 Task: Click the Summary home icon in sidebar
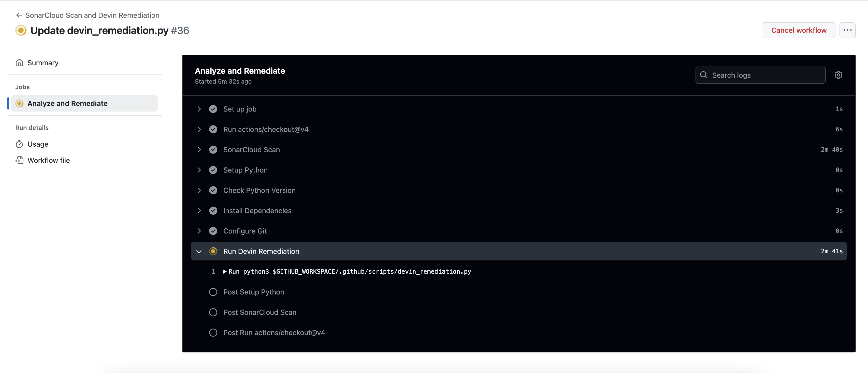tap(19, 63)
